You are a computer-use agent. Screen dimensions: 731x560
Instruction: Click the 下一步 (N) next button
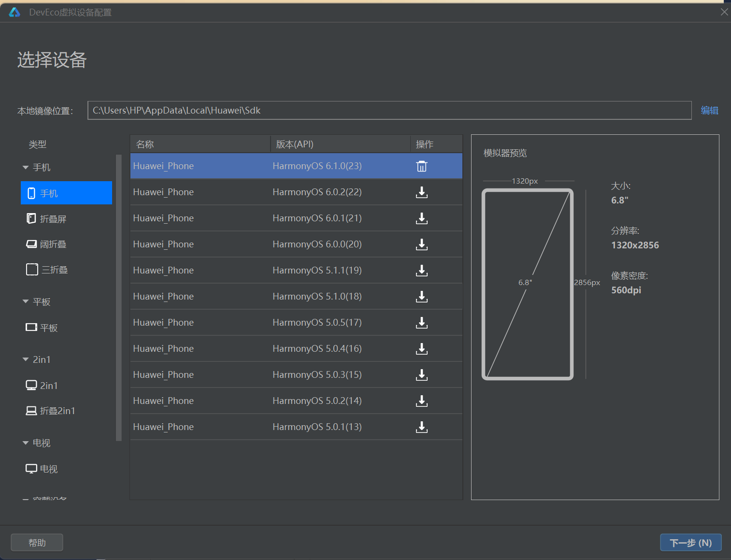pos(691,543)
